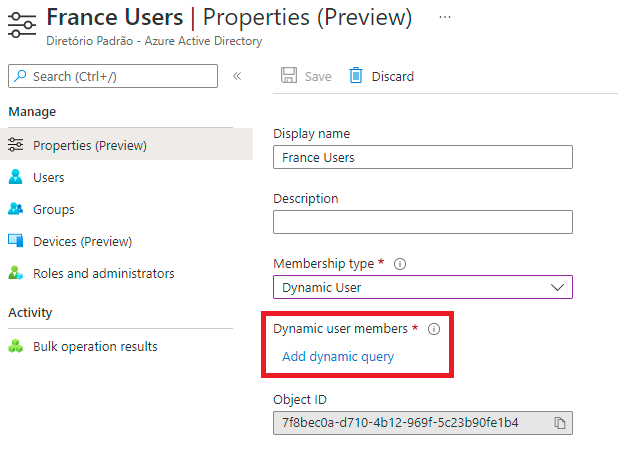Collapse the left navigation menu
This screenshot has height=452, width=618.
[x=237, y=76]
